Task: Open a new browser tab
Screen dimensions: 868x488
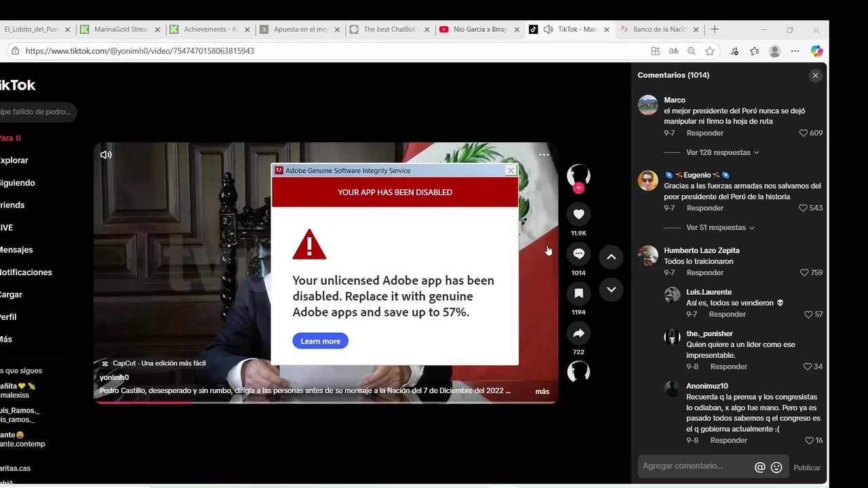Action: pyautogui.click(x=714, y=30)
